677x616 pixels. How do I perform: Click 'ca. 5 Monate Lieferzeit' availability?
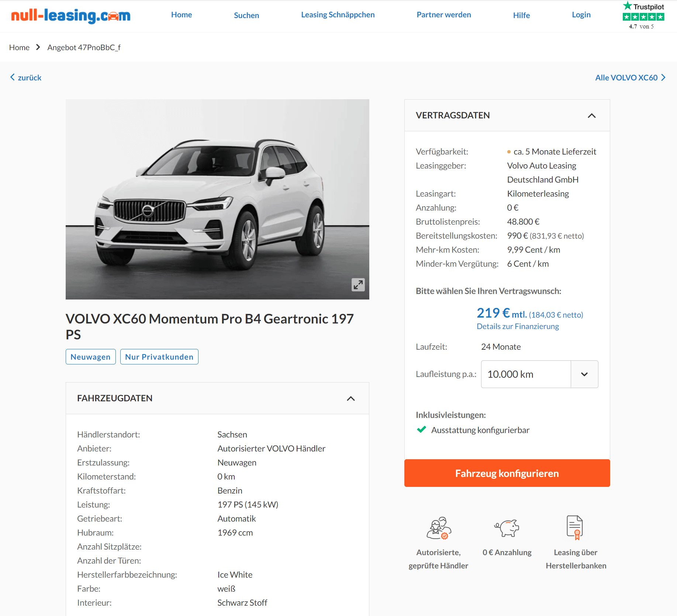point(555,152)
